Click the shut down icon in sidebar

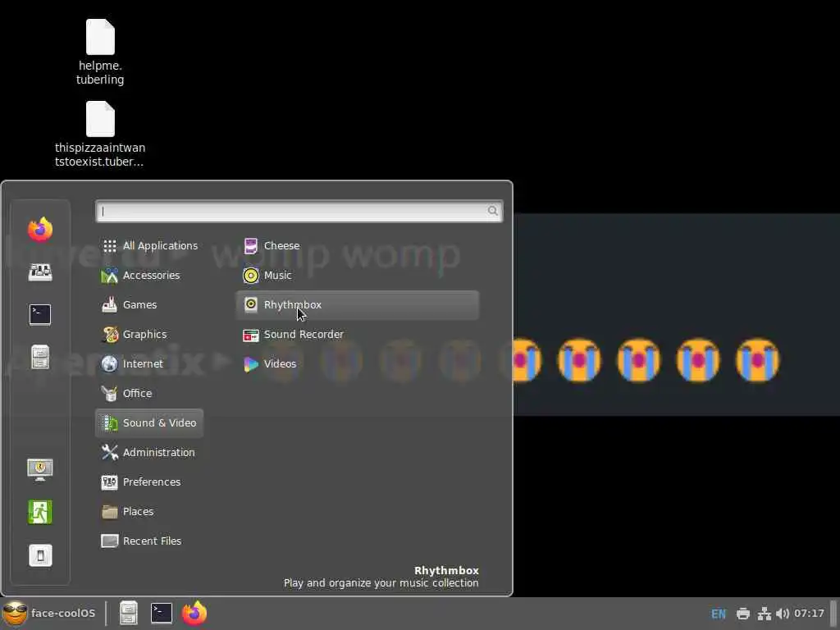(40, 555)
